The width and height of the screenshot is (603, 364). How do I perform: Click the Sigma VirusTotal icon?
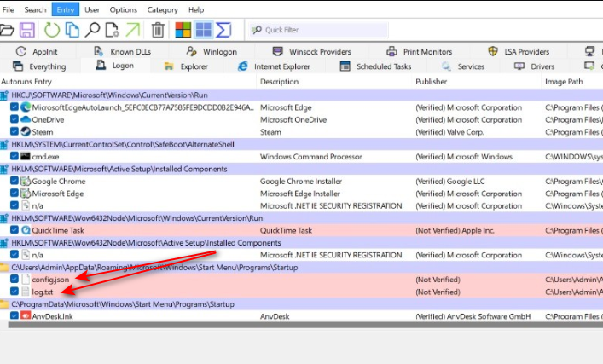223,30
